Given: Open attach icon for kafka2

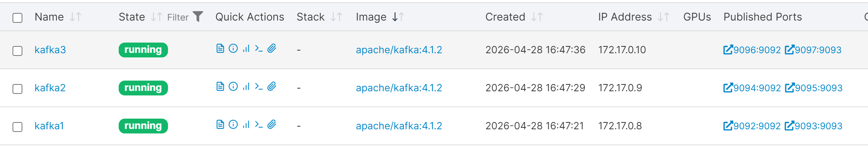Looking at the screenshot, I should pos(272,87).
